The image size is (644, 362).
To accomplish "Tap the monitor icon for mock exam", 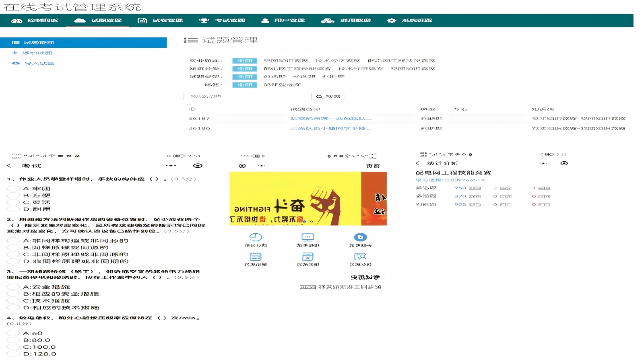I will (308, 237).
